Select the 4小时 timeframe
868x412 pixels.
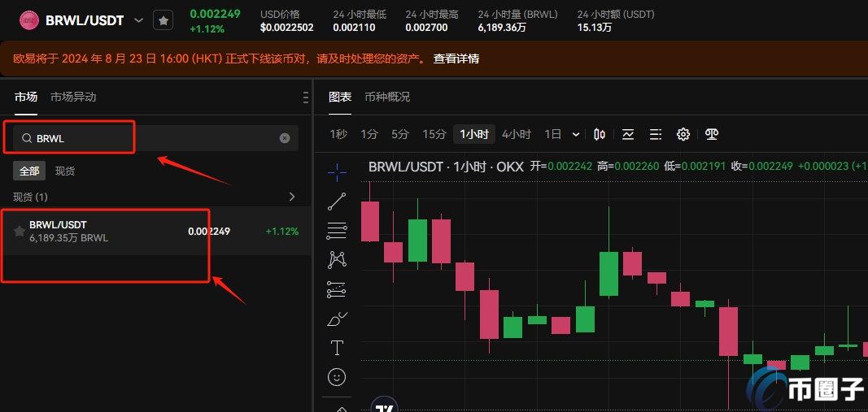click(x=517, y=134)
